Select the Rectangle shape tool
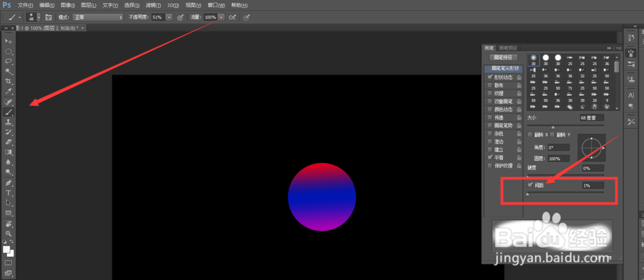 [8, 213]
